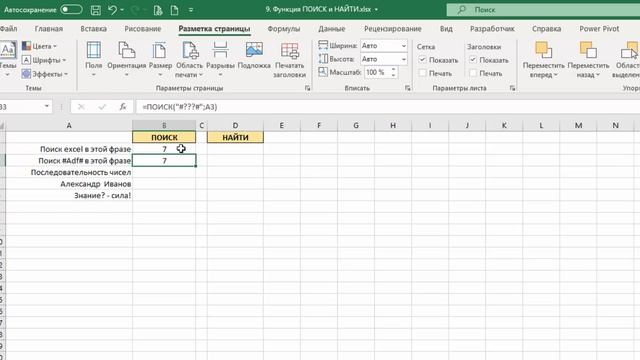Select the yellow НАЙТИ header cell
This screenshot has width=640, height=360.
click(235, 138)
